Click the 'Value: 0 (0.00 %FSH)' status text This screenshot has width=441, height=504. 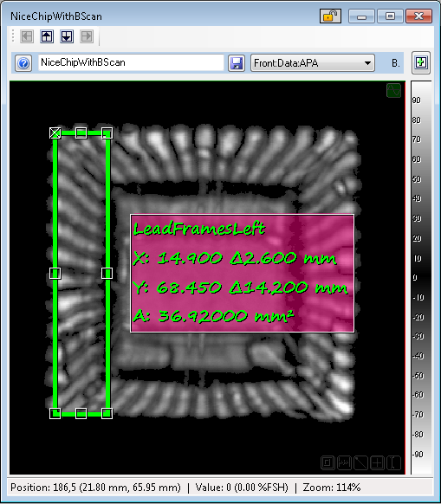click(242, 488)
